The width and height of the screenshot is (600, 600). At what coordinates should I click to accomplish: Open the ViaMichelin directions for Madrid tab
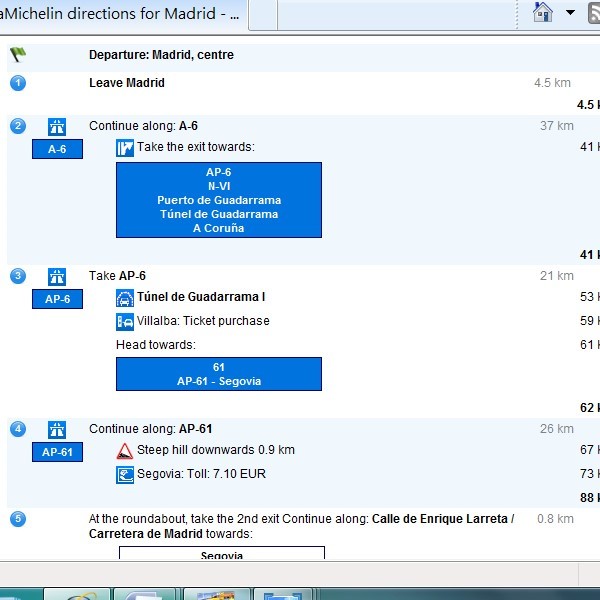[x=123, y=15]
